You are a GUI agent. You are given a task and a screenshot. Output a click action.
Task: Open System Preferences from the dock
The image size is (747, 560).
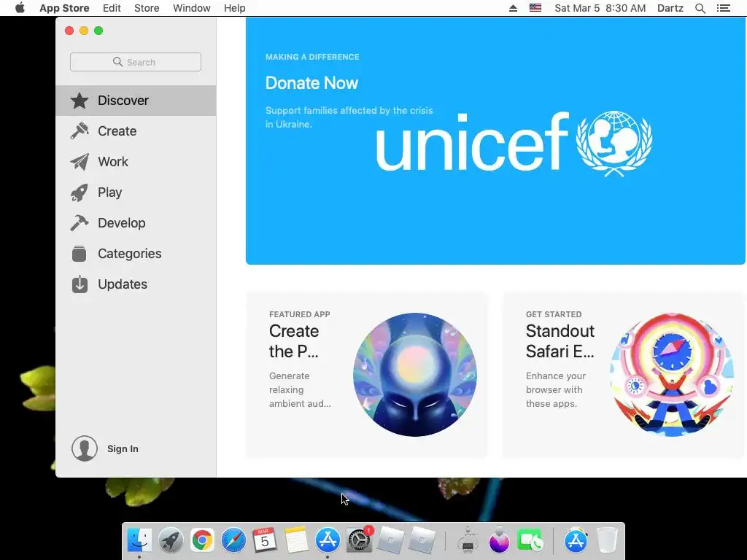tap(359, 540)
